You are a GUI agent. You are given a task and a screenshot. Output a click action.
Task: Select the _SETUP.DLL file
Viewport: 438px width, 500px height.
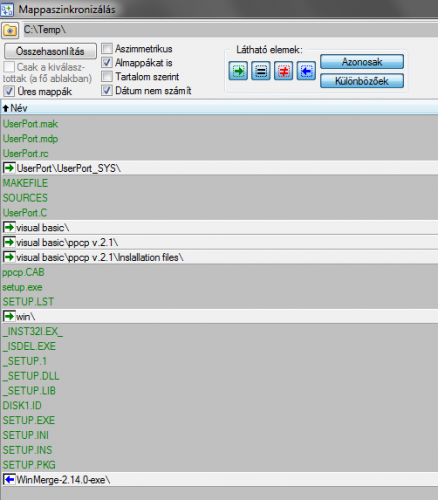(x=31, y=376)
